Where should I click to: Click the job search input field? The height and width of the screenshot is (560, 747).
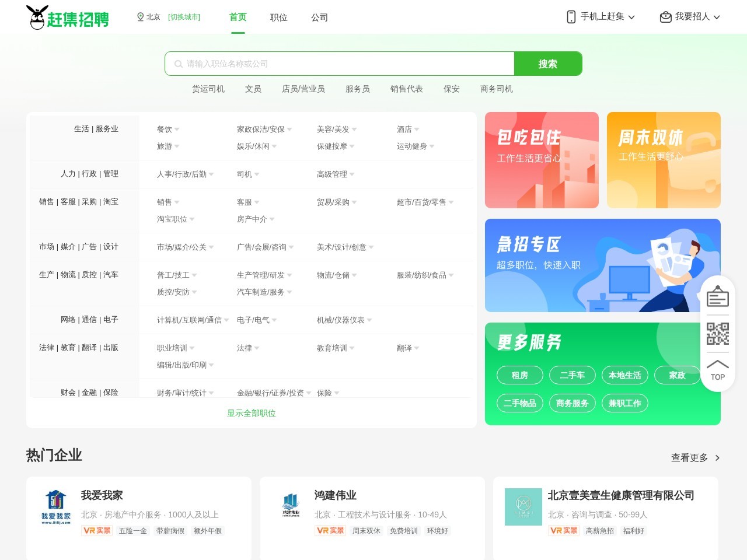338,64
